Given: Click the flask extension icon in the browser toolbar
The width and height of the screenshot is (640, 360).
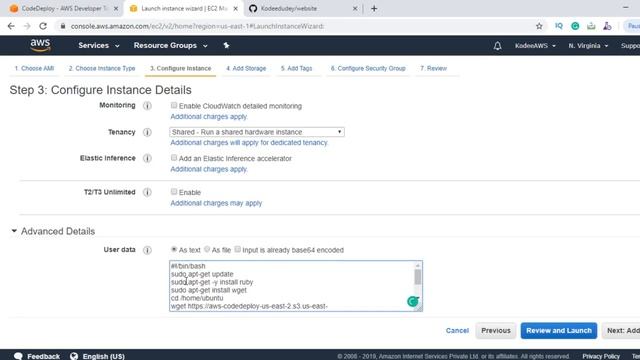Looking at the screenshot, I should click(607, 26).
